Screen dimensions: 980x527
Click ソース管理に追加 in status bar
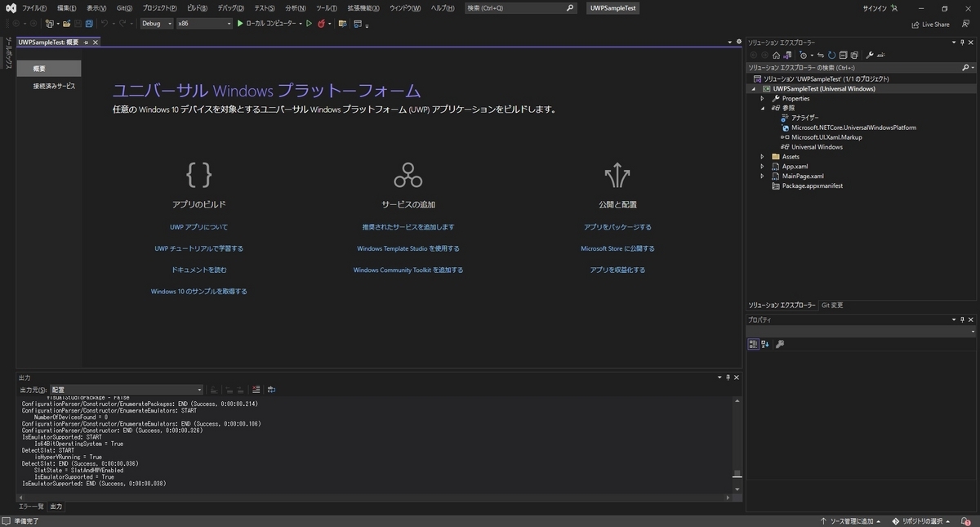(851, 520)
